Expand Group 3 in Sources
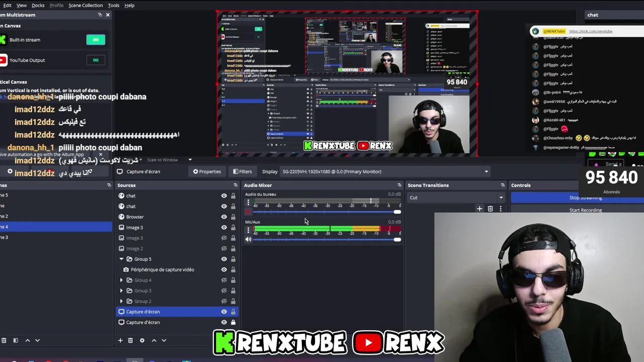Image resolution: width=644 pixels, height=362 pixels. click(x=121, y=291)
